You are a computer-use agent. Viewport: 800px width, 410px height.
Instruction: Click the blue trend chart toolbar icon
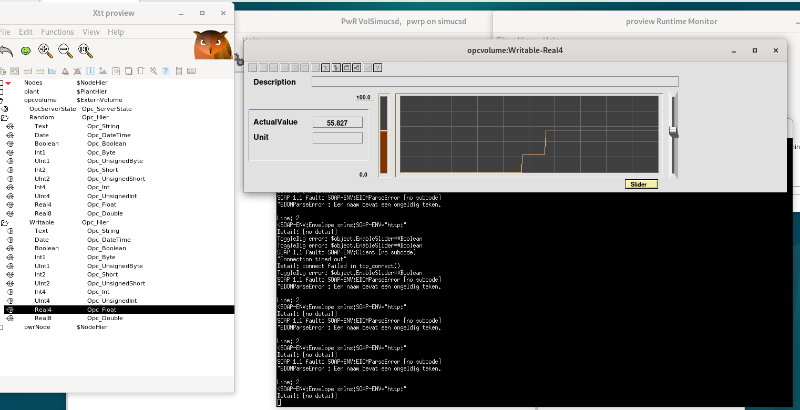click(52, 71)
